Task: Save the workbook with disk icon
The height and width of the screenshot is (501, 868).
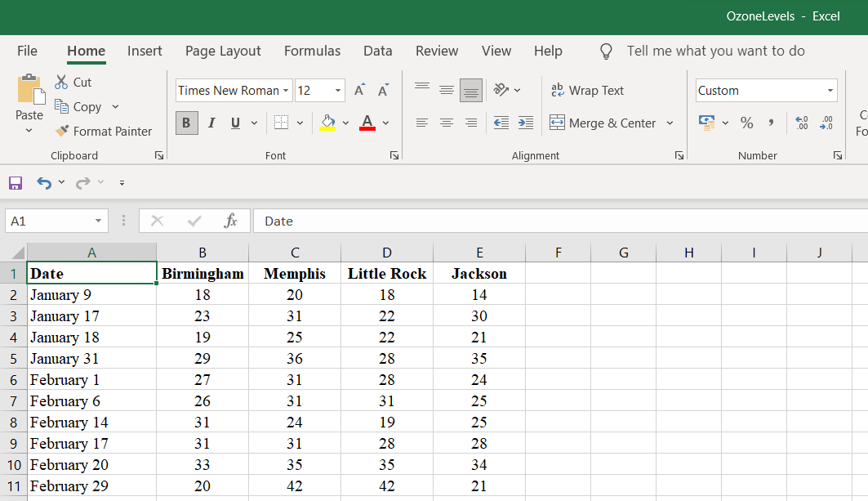Action: click(x=16, y=182)
